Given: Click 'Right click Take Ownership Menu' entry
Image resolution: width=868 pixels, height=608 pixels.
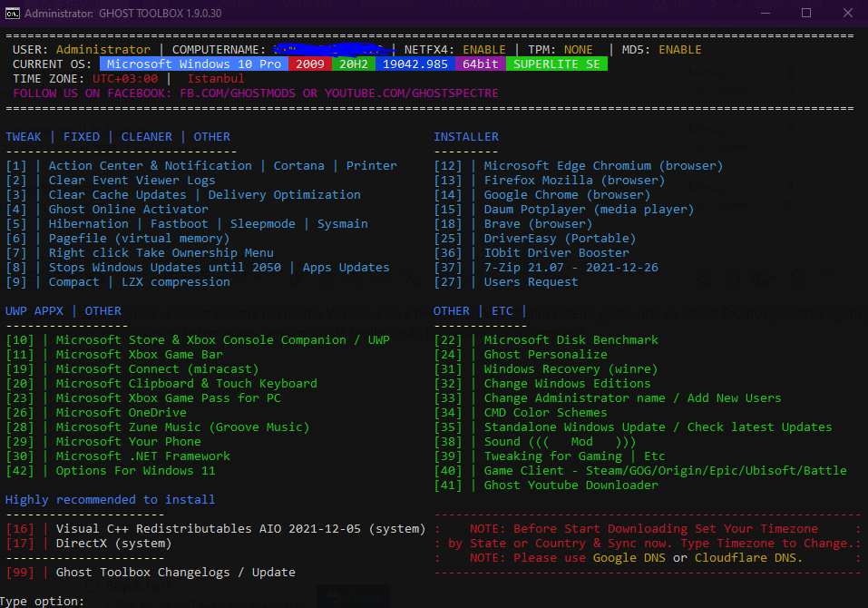Looking at the screenshot, I should pyautogui.click(x=161, y=252).
